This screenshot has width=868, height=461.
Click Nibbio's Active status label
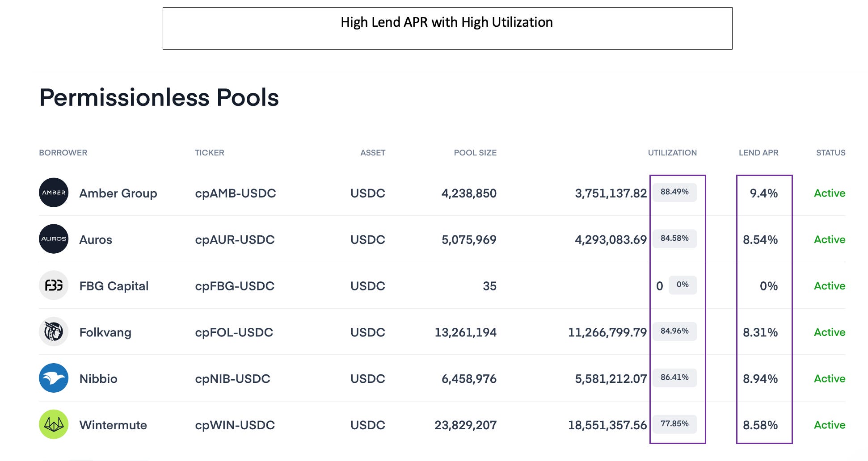point(829,379)
